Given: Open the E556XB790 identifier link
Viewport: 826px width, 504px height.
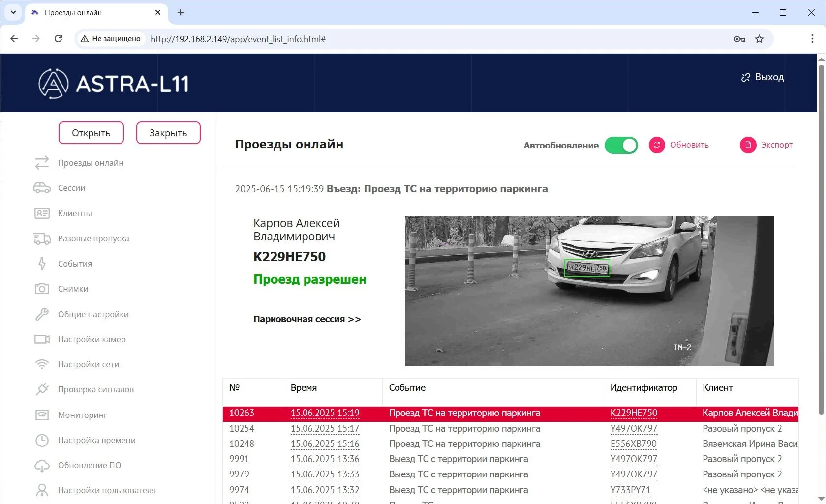Looking at the screenshot, I should coord(634,444).
